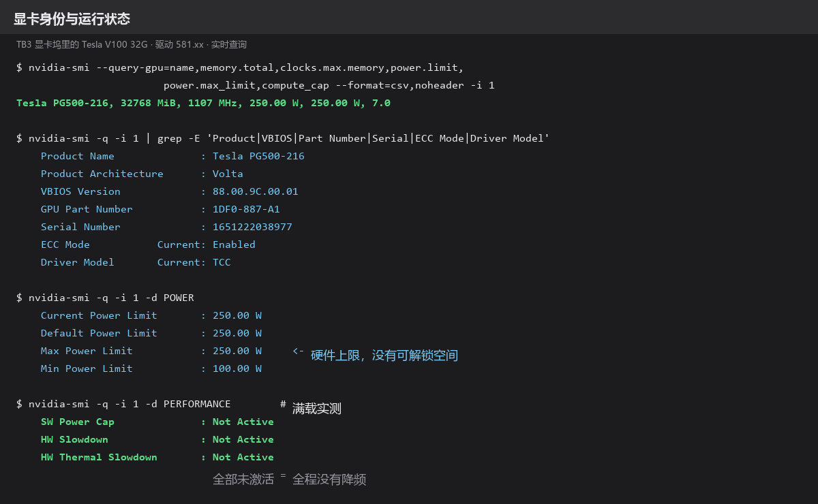
Task: Select VBIOS Version 88.00.9C.00.01 row
Action: point(169,191)
